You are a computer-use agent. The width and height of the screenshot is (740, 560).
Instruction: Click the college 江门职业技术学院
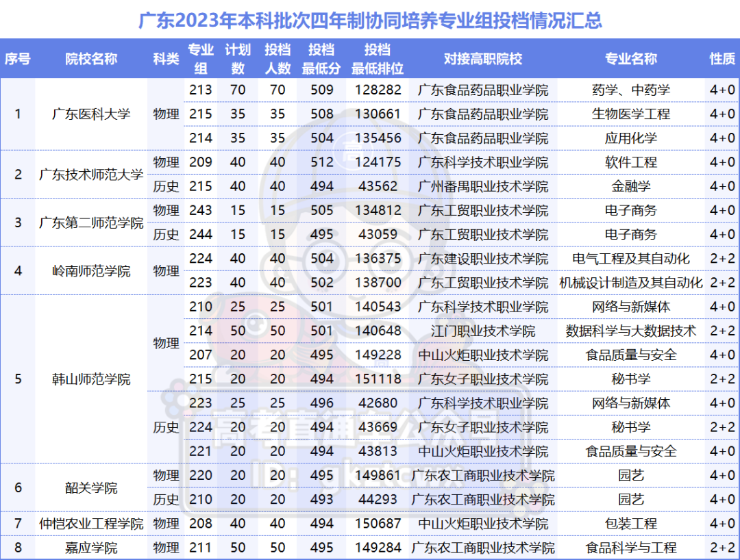click(483, 331)
